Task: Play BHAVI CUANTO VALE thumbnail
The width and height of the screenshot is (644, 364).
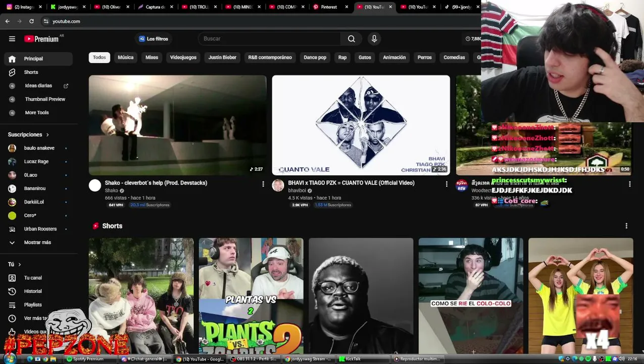Action: [361, 125]
